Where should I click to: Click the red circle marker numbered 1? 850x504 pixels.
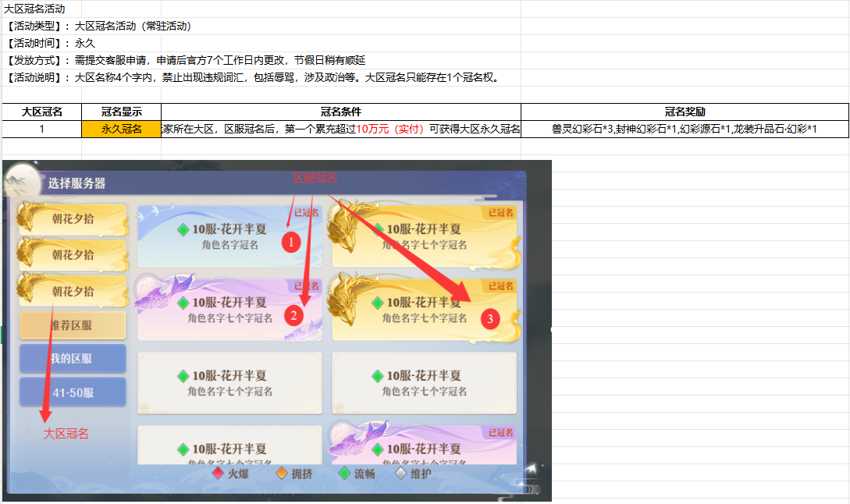pyautogui.click(x=291, y=243)
